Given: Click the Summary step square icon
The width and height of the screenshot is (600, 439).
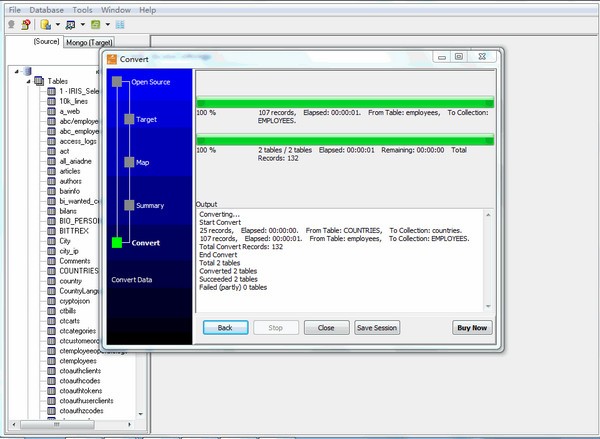Looking at the screenshot, I should pyautogui.click(x=129, y=205).
